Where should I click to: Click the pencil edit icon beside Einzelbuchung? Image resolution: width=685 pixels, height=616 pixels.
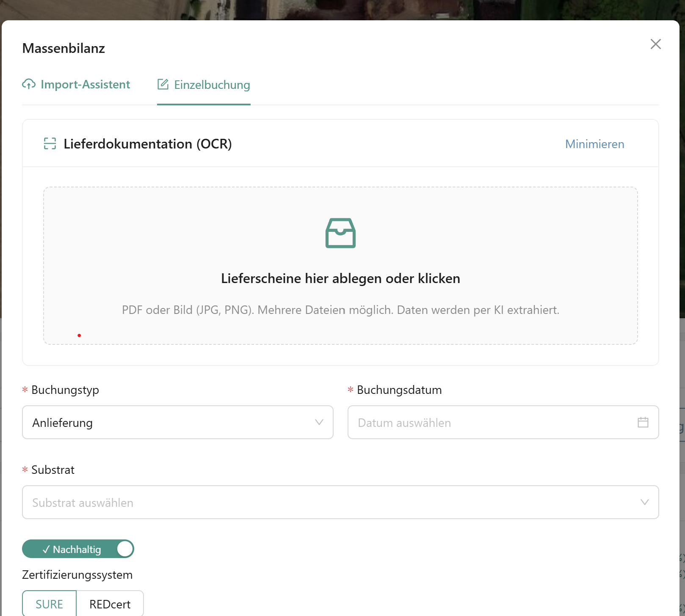pyautogui.click(x=163, y=84)
